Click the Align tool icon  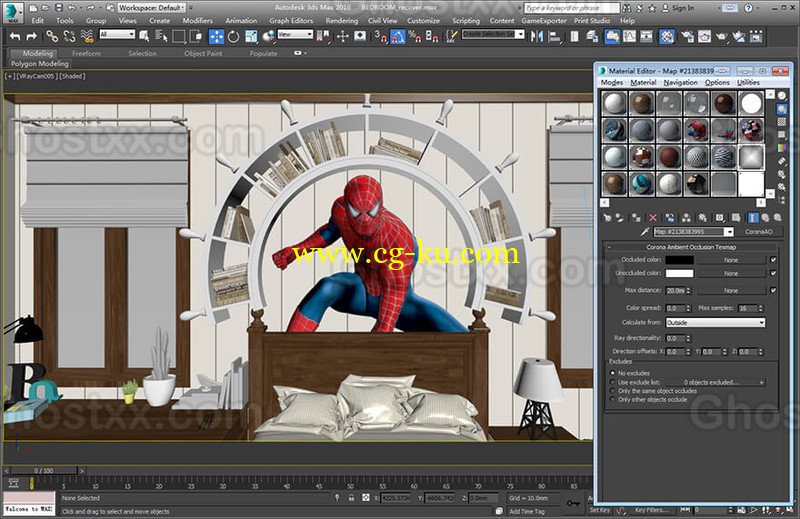[554, 36]
